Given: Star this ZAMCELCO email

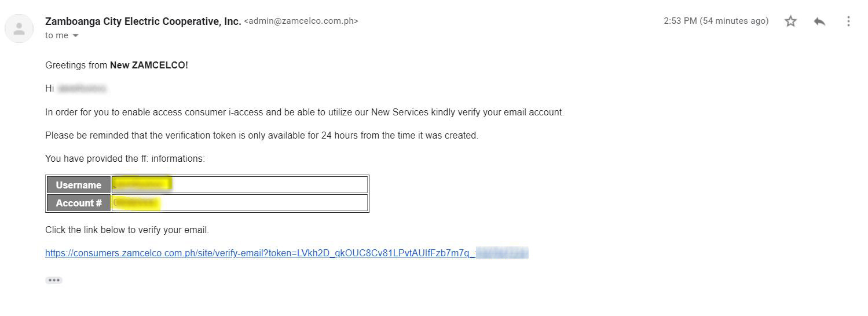Looking at the screenshot, I should point(790,21).
